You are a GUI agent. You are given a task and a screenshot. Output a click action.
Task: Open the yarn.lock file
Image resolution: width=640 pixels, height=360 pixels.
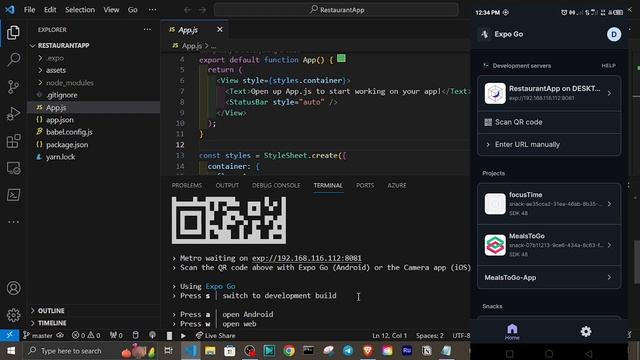coord(94,157)
